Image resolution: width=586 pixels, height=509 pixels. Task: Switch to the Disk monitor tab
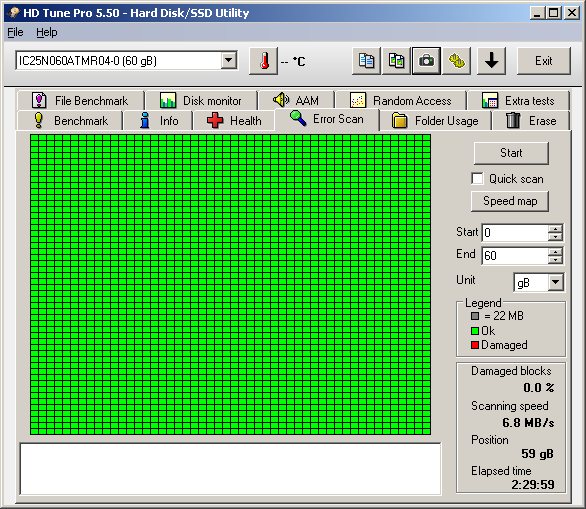(x=201, y=101)
